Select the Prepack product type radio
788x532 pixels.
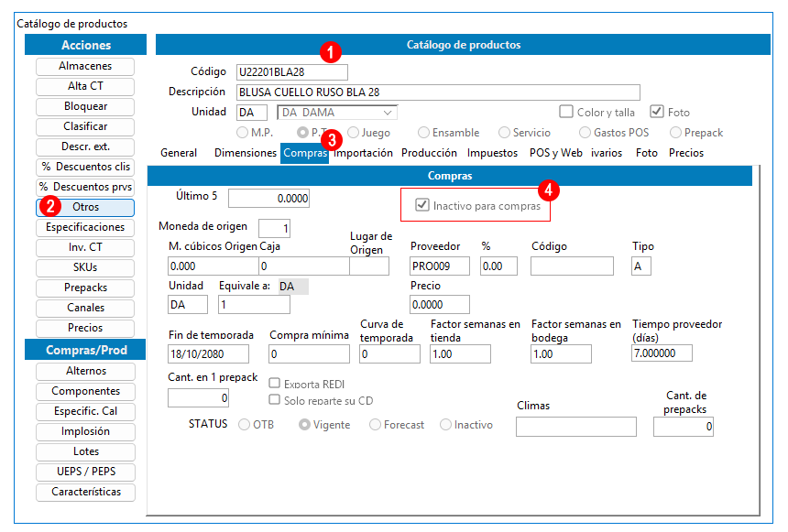point(675,133)
